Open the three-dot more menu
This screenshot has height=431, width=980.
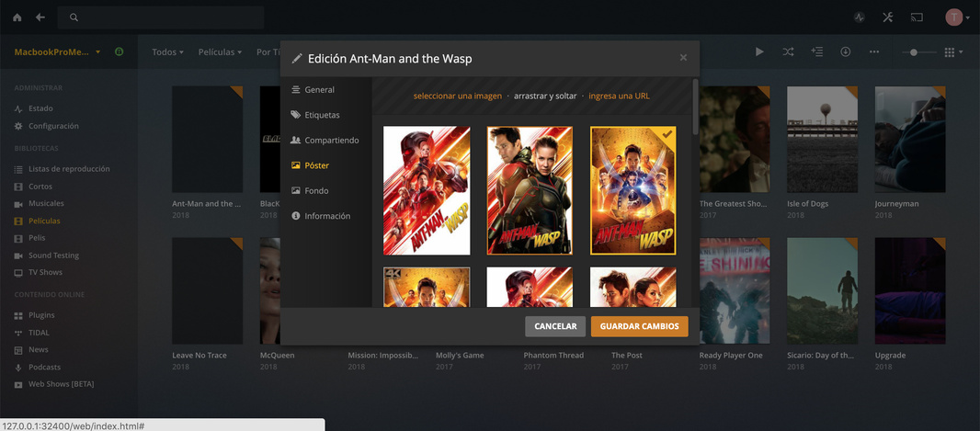(x=874, y=51)
